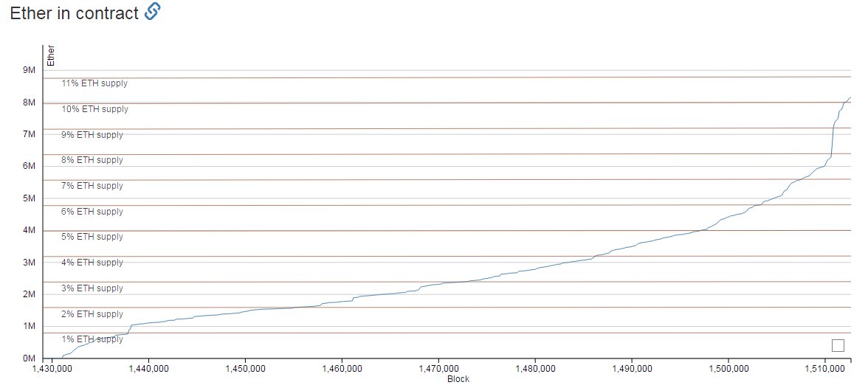Image resolution: width=868 pixels, height=385 pixels.
Task: Click the 4M y-axis tick label
Action: (30, 230)
